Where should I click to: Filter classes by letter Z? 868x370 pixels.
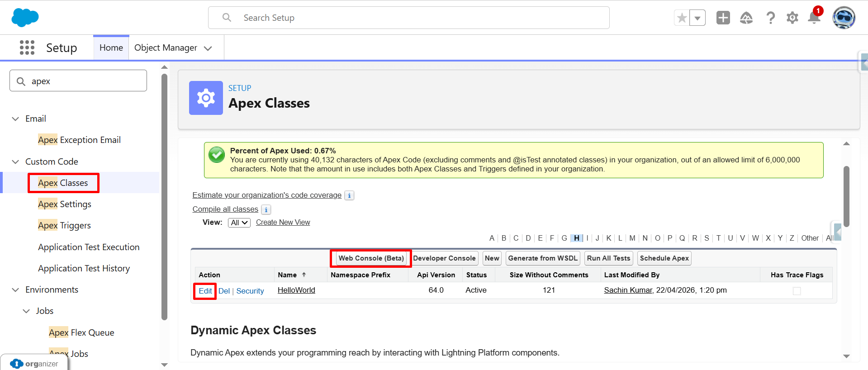tap(792, 238)
